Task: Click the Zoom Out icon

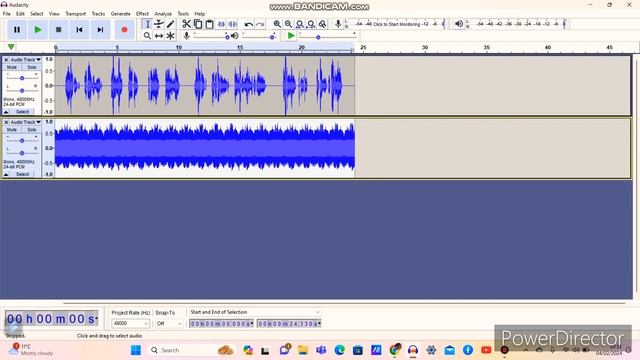Action: click(288, 24)
